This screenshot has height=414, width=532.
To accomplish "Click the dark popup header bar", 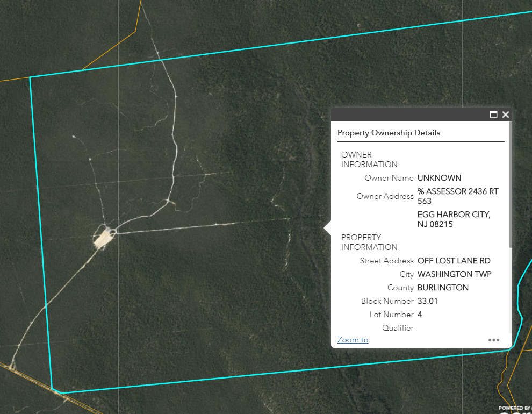I will coord(408,115).
